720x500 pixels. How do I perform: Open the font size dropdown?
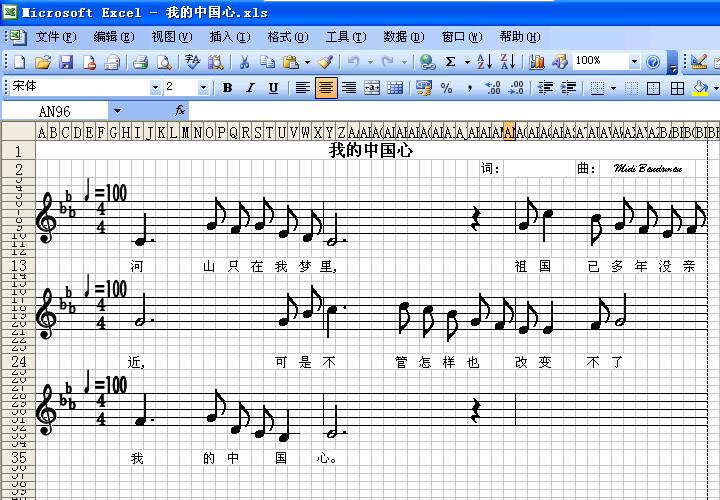tap(203, 87)
